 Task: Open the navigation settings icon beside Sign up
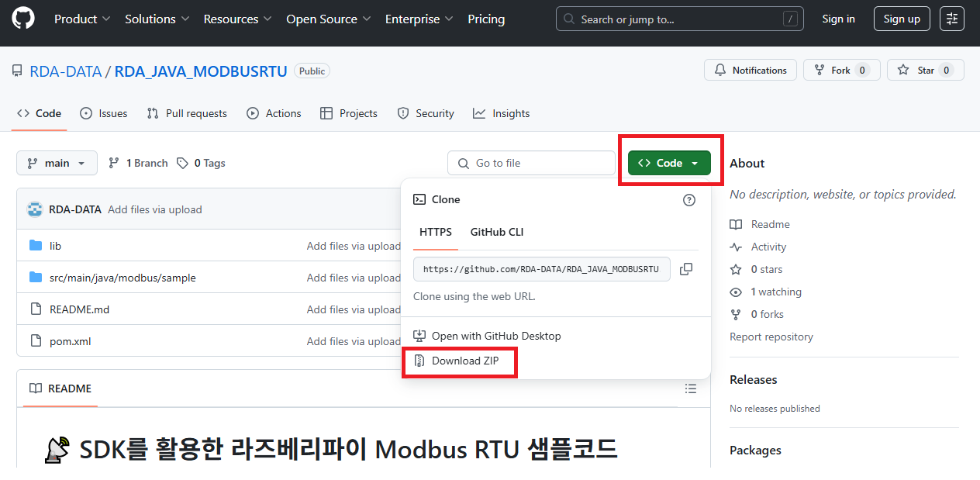pyautogui.click(x=951, y=19)
